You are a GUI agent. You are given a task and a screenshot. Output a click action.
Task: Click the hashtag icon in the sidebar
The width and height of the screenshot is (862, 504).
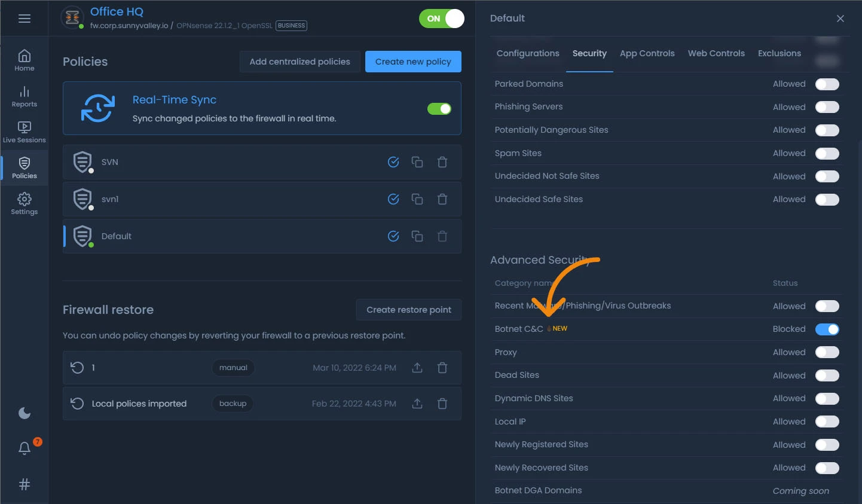(24, 484)
